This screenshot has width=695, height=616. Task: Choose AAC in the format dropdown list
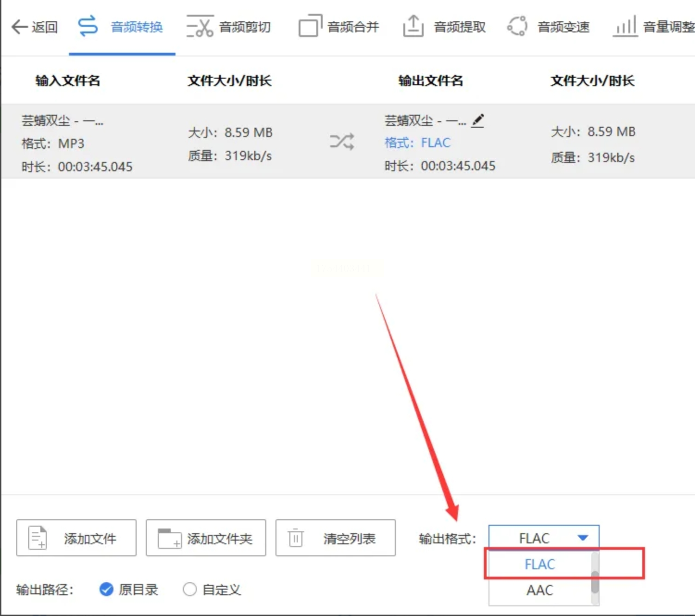click(x=540, y=590)
